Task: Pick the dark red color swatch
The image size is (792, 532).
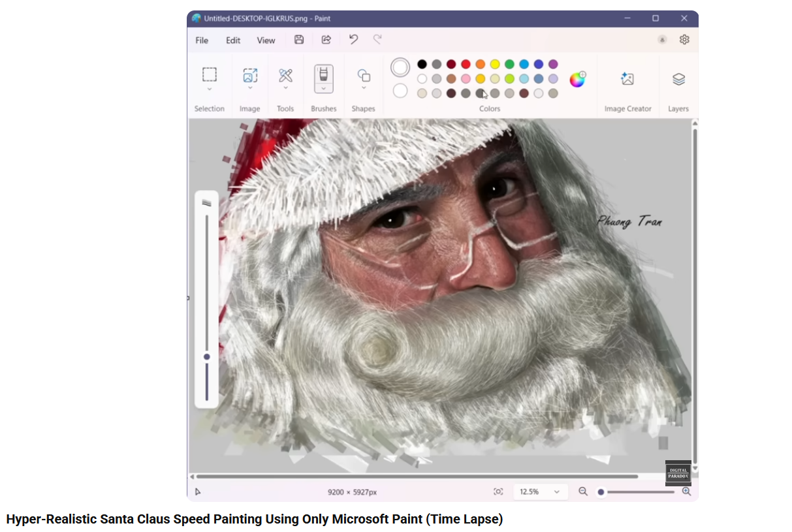Action: 451,64
